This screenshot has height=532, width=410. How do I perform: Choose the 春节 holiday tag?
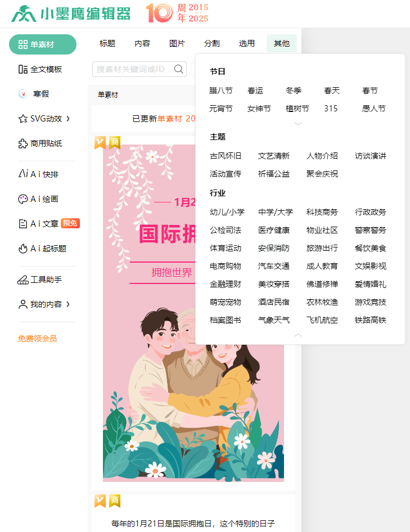370,91
